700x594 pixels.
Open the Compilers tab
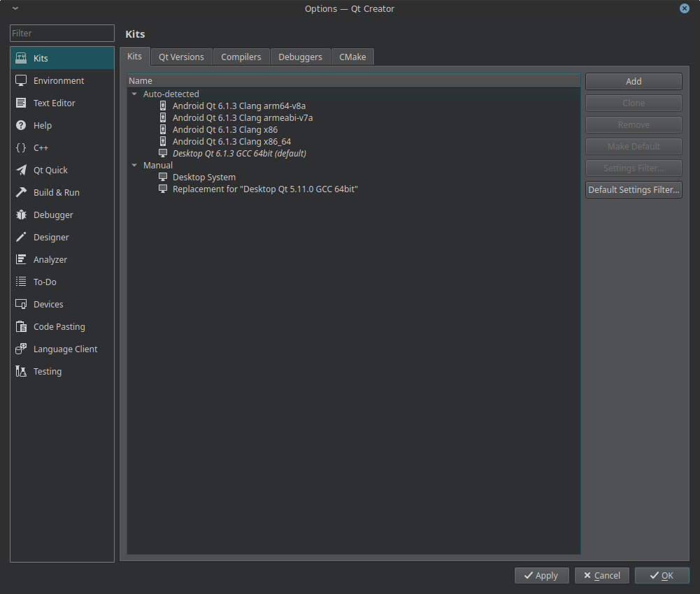[x=241, y=57]
